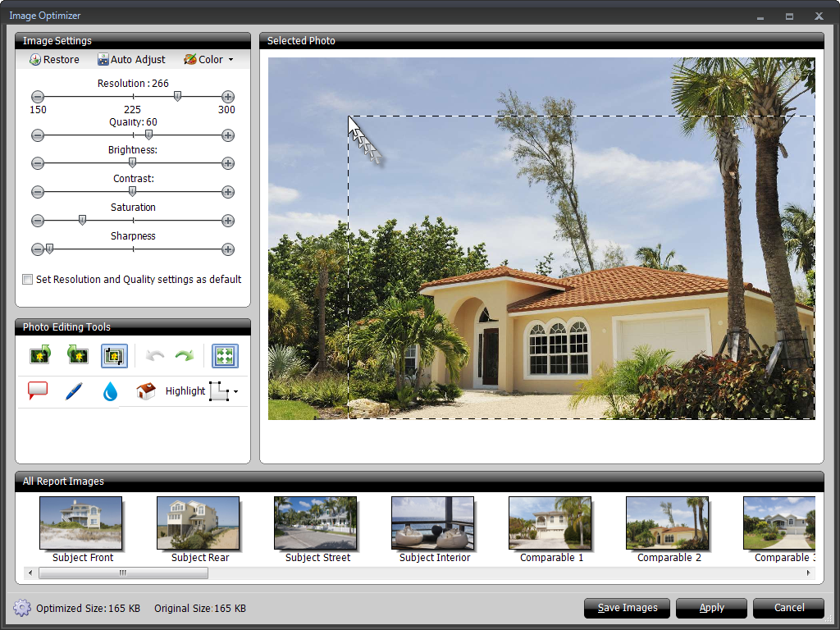Rotate the photo left
Viewport: 840px width, 630px height.
tap(77, 355)
